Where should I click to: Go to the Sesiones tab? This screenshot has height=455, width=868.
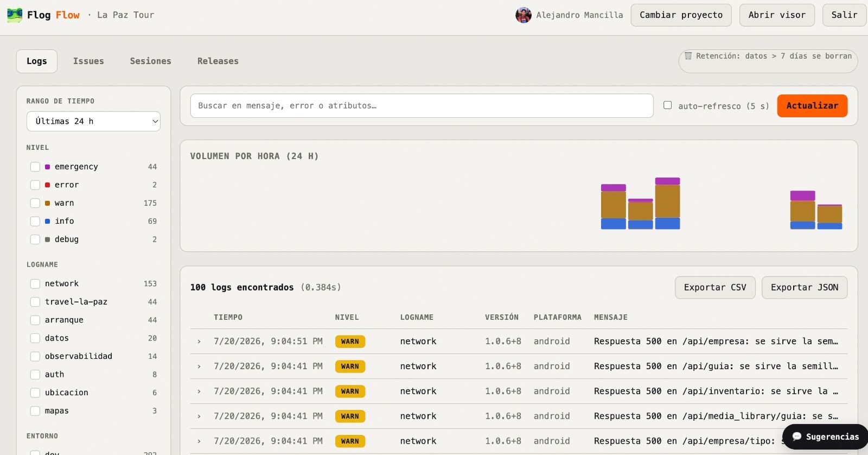coord(150,61)
